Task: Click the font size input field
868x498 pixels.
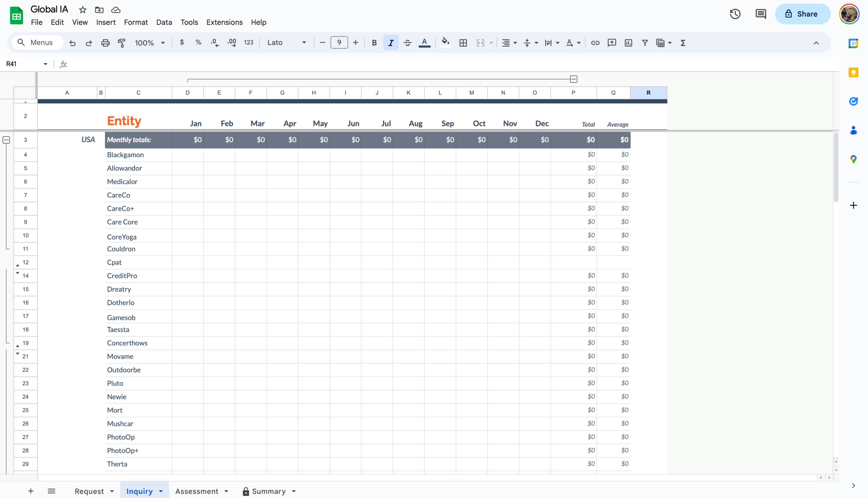Action: click(x=339, y=43)
